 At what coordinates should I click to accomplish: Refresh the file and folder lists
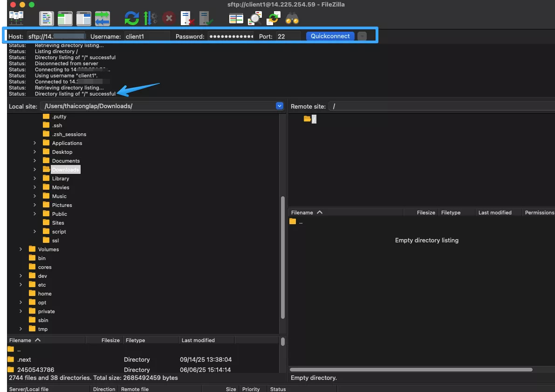(x=131, y=18)
